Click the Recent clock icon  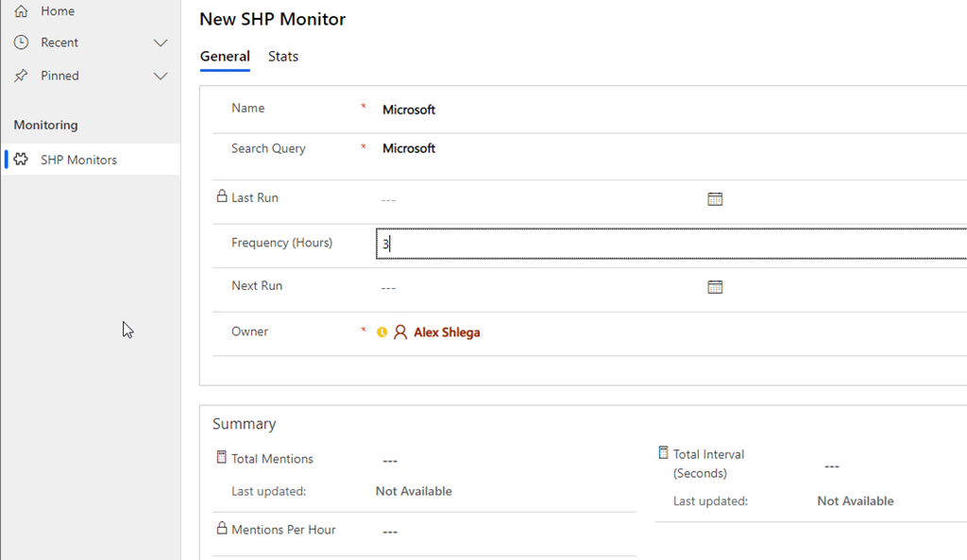coord(21,42)
